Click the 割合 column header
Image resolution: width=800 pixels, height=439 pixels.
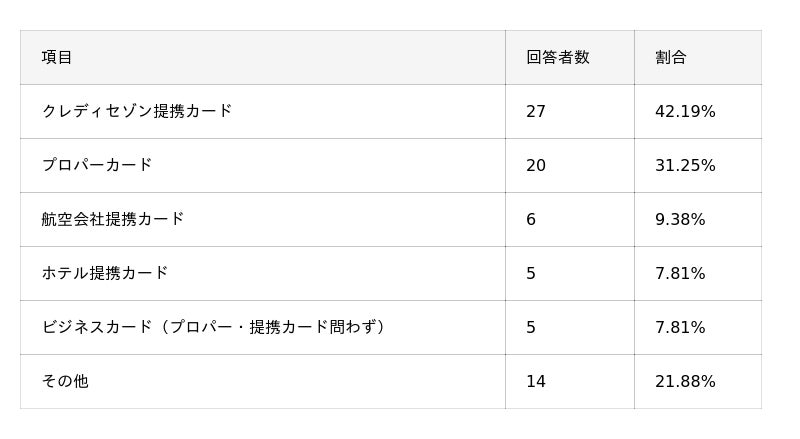pos(671,57)
